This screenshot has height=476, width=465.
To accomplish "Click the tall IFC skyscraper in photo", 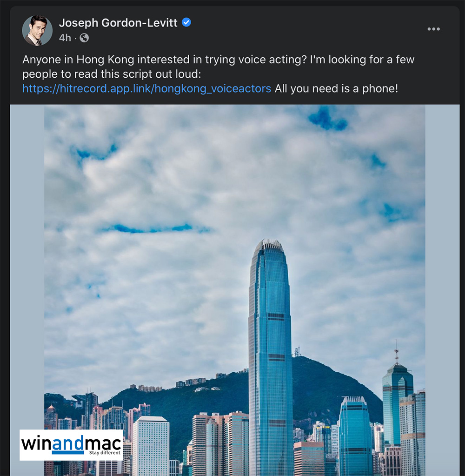I will pyautogui.click(x=270, y=358).
